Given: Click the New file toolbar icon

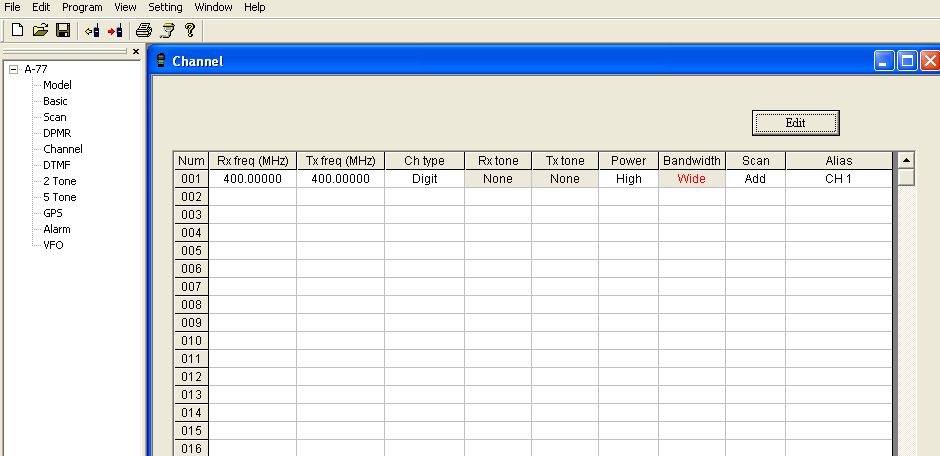Looking at the screenshot, I should point(16,30).
